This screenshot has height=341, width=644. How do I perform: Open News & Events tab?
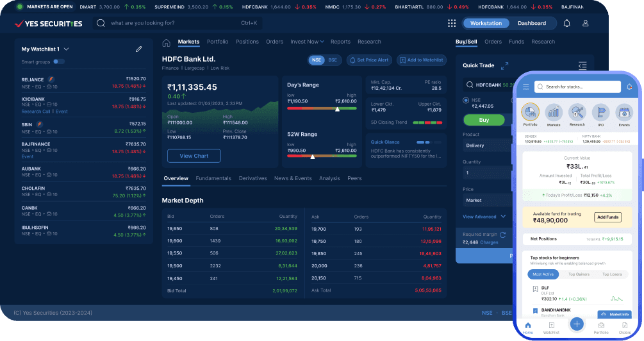[293, 178]
